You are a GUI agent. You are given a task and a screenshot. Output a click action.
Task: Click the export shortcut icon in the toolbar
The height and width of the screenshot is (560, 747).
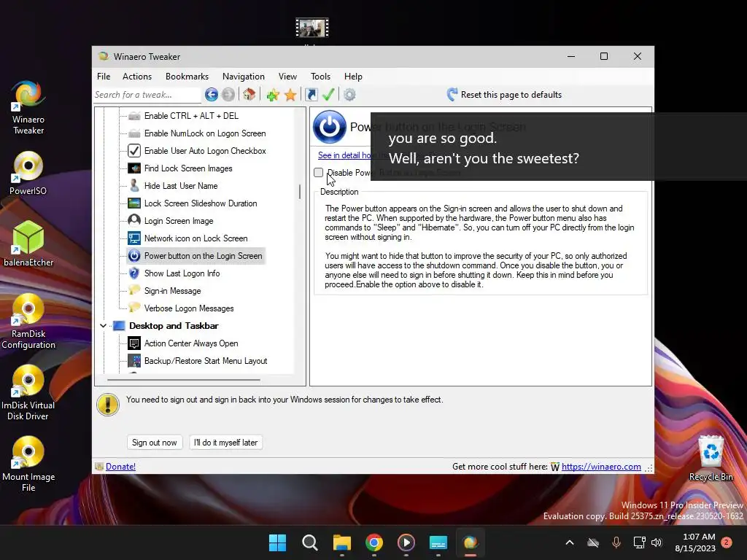tap(311, 95)
